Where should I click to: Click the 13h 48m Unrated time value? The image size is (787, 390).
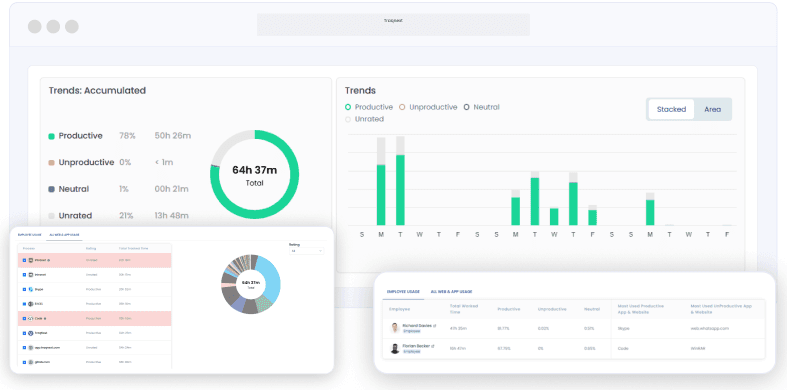point(172,216)
